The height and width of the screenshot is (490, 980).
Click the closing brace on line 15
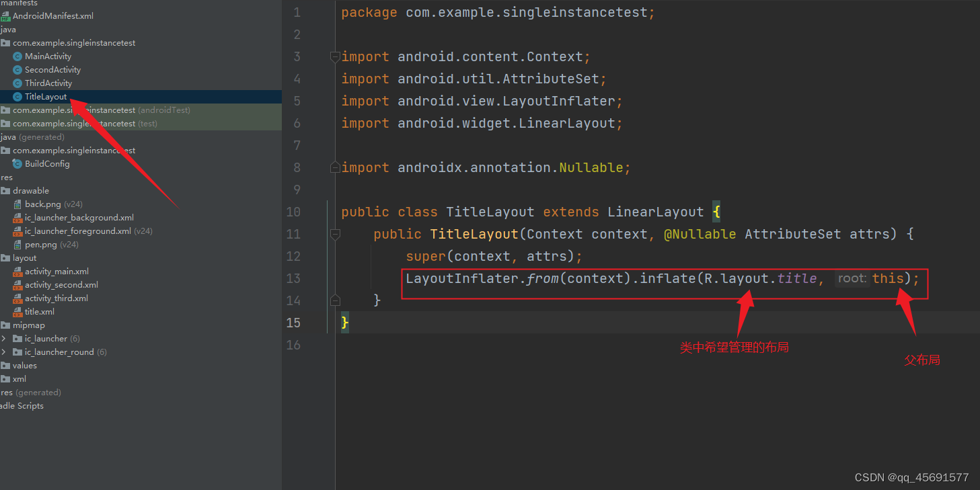(x=345, y=323)
